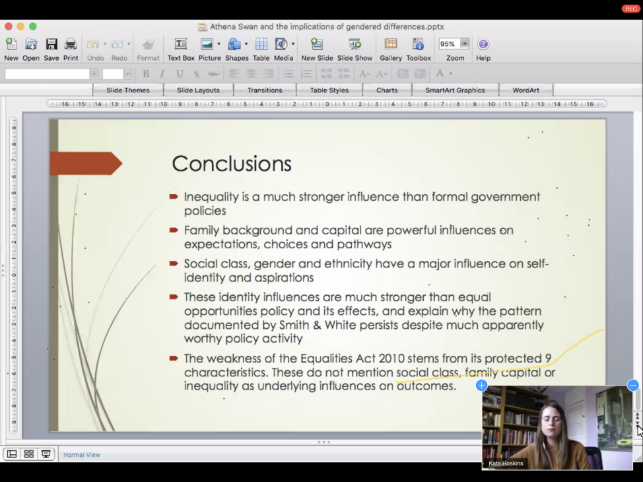Toggle slideshow view at bottom left
Screen dimensions: 643x482
45,454
